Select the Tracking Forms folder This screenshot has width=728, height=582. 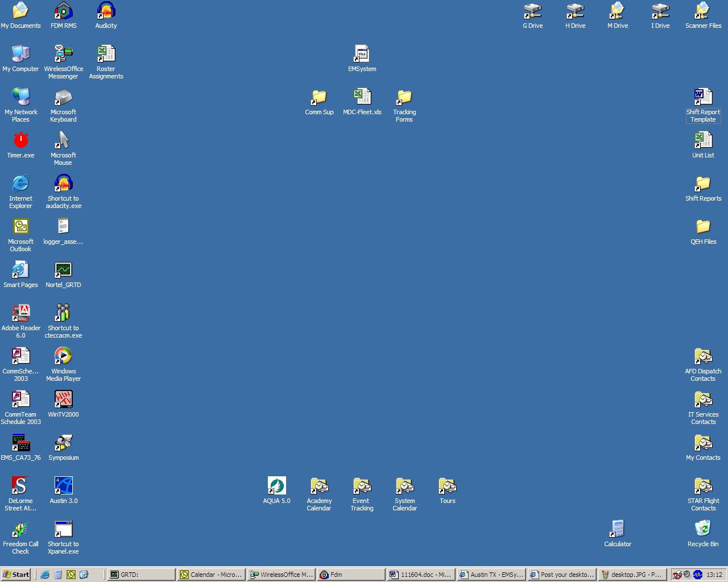click(404, 105)
